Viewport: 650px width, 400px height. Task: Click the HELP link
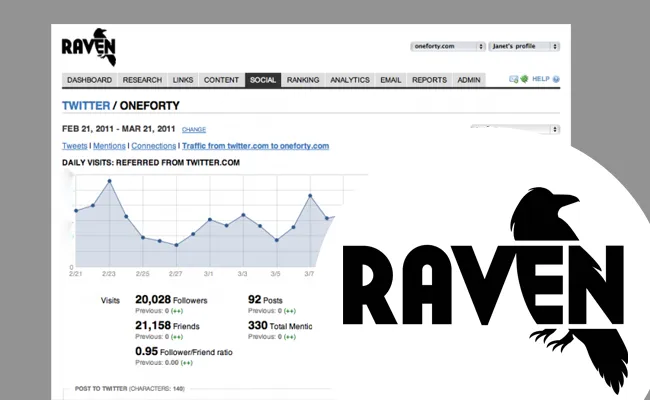[x=541, y=79]
